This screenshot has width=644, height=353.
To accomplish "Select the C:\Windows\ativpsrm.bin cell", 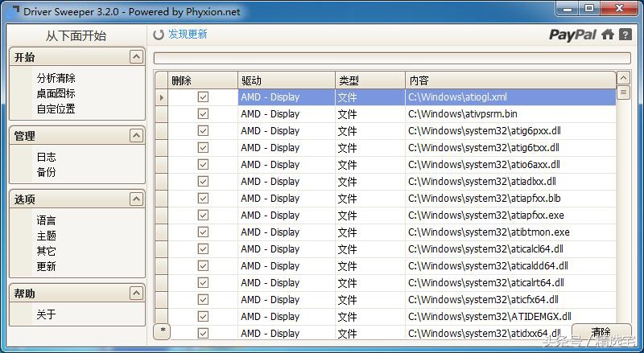I will tap(510, 114).
